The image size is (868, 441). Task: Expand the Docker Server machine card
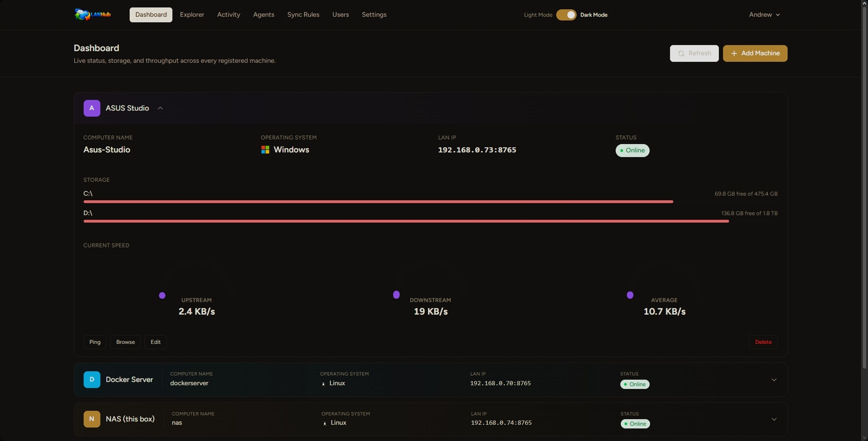tap(774, 380)
